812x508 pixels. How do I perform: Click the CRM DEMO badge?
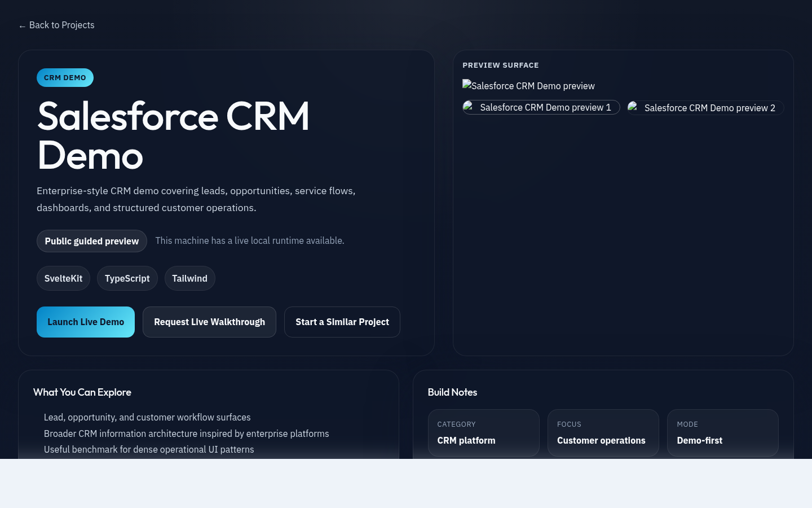coord(65,77)
